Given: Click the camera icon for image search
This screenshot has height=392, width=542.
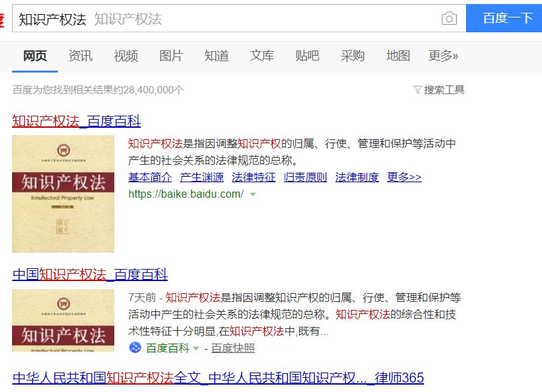Looking at the screenshot, I should tap(449, 19).
